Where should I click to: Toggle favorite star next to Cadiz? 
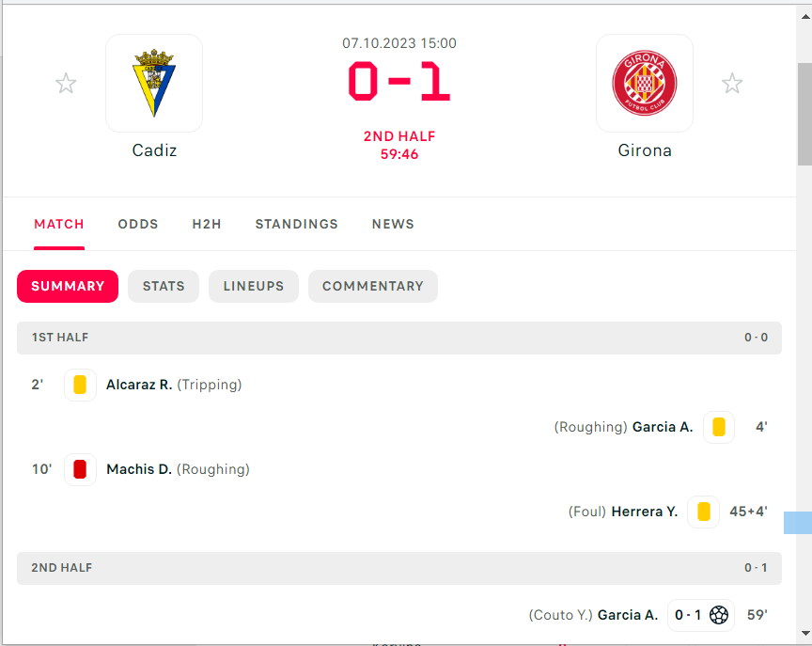click(66, 84)
